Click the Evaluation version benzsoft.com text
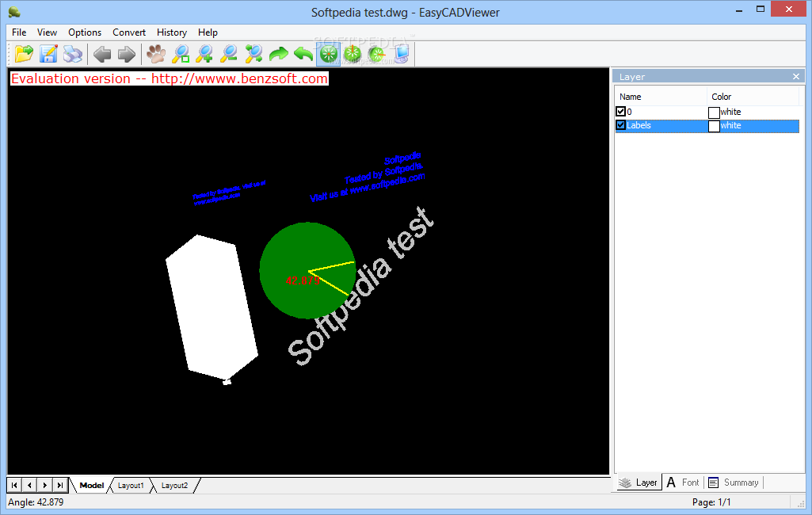The height and width of the screenshot is (515, 812). coord(170,78)
